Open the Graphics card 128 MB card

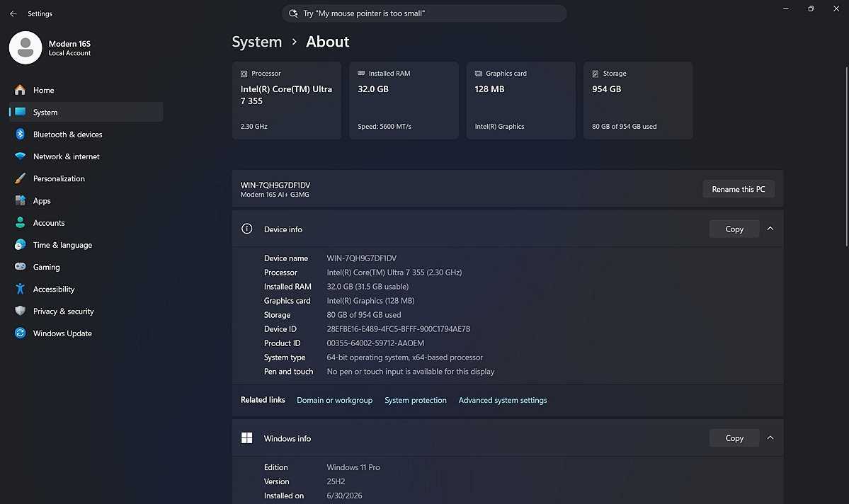click(521, 100)
